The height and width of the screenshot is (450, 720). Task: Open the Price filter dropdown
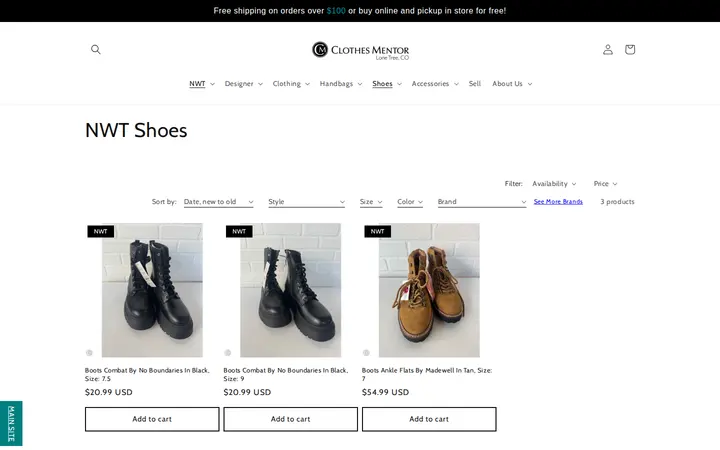click(605, 184)
